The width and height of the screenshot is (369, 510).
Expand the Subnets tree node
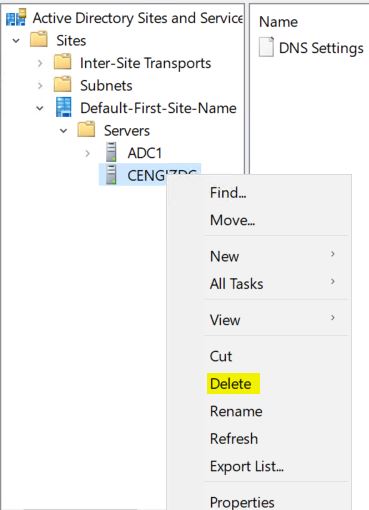pos(40,86)
